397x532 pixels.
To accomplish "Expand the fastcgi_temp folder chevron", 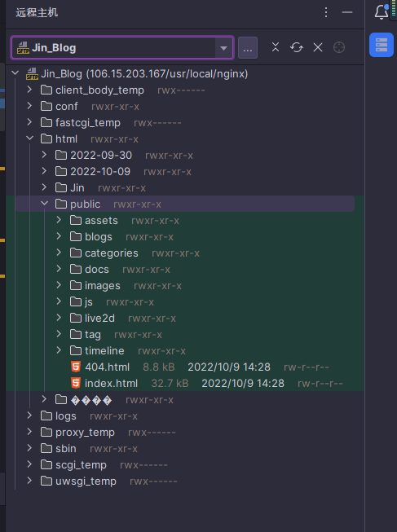I will (x=29, y=122).
